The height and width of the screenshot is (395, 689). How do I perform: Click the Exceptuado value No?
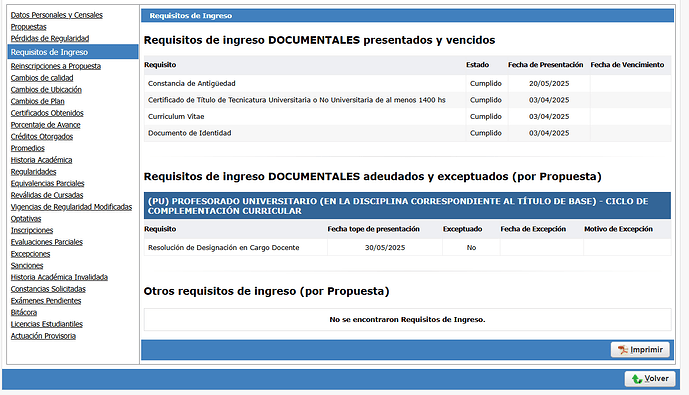click(471, 248)
